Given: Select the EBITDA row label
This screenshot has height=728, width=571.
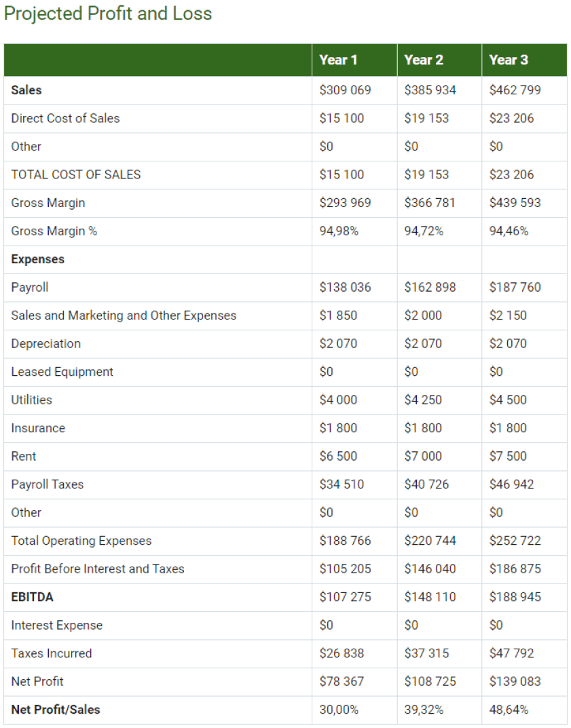Looking at the screenshot, I should 32,597.
